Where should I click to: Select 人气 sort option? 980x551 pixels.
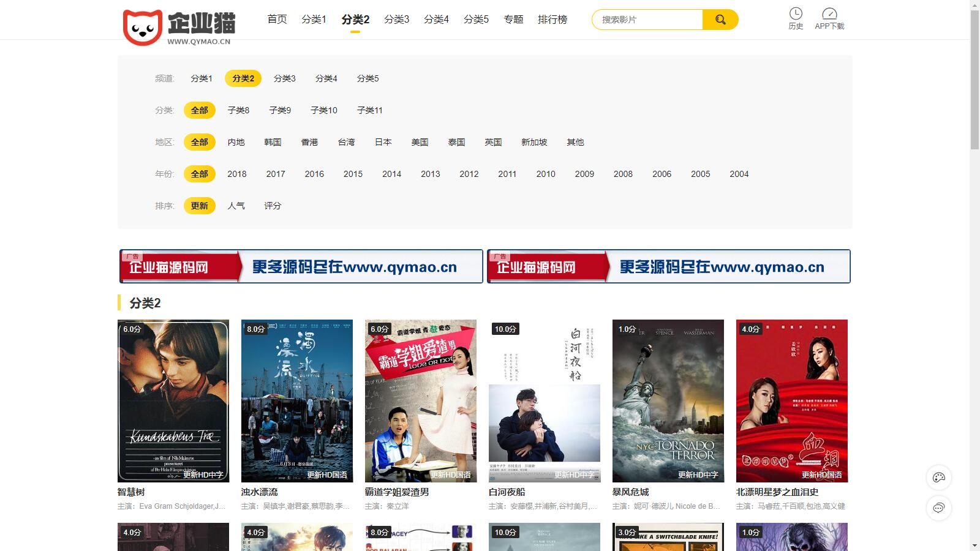click(x=236, y=206)
